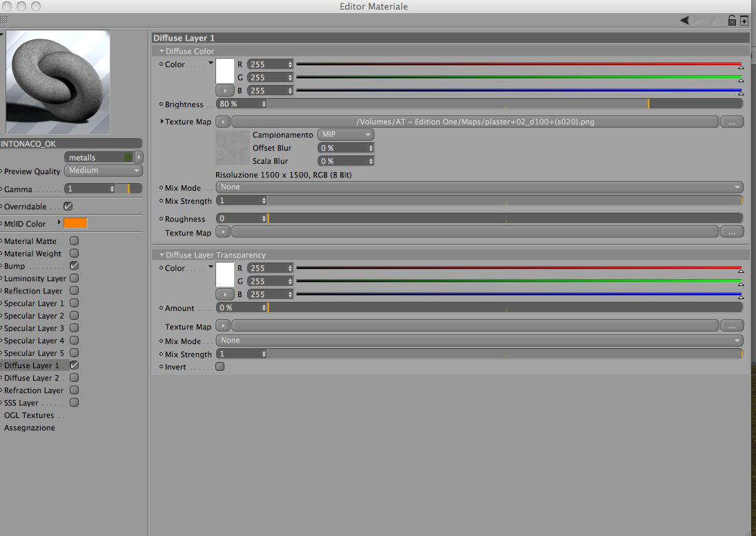This screenshot has height=536, width=756.
Task: Click the metalls layer button
Action: (99, 157)
